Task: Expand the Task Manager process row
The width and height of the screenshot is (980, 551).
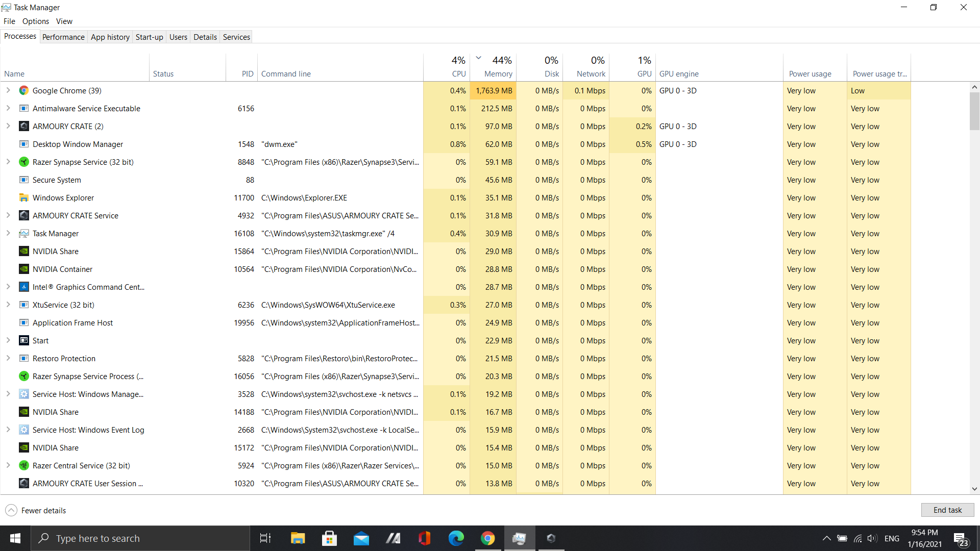Action: (8, 233)
